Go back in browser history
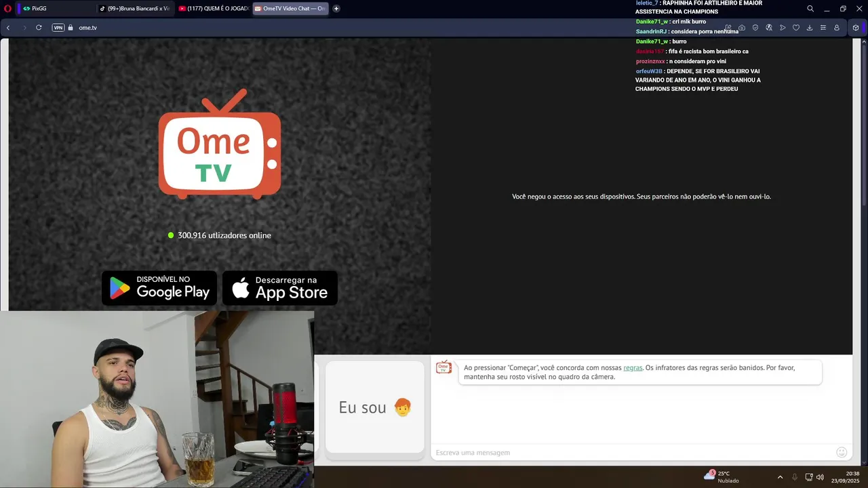This screenshot has width=868, height=488. (x=8, y=28)
